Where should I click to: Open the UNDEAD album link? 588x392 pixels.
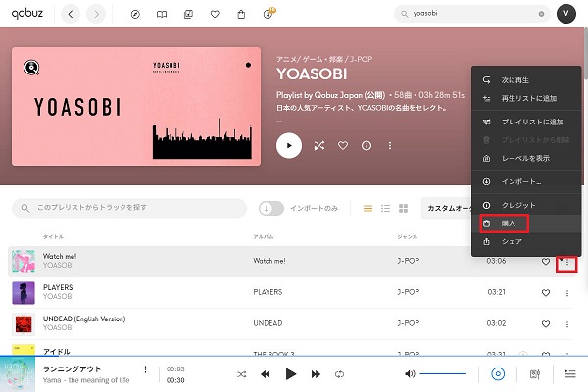pos(268,323)
